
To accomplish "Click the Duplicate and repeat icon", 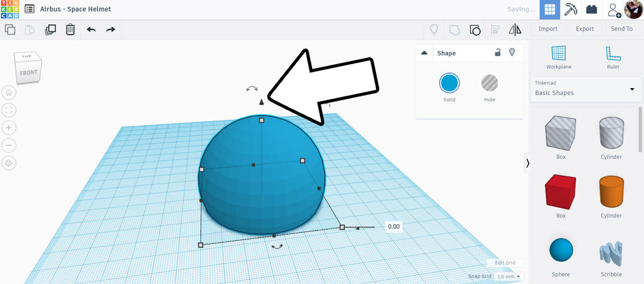I will (50, 30).
